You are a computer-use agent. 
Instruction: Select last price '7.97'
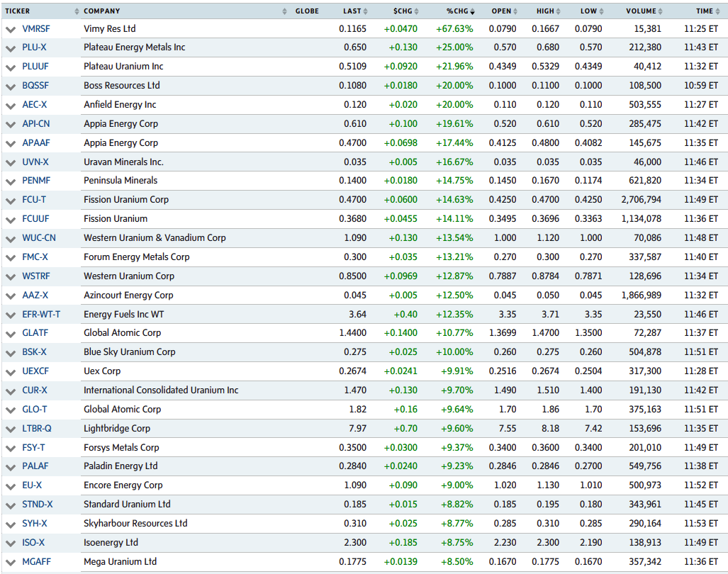click(x=357, y=428)
